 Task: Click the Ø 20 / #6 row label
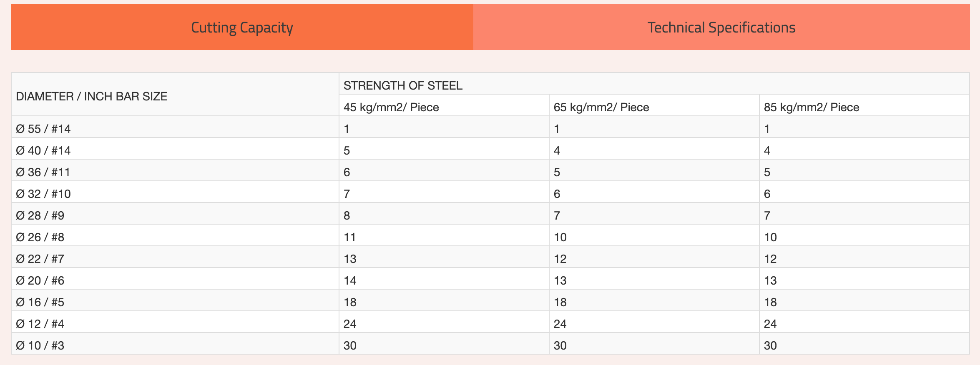pyautogui.click(x=40, y=280)
